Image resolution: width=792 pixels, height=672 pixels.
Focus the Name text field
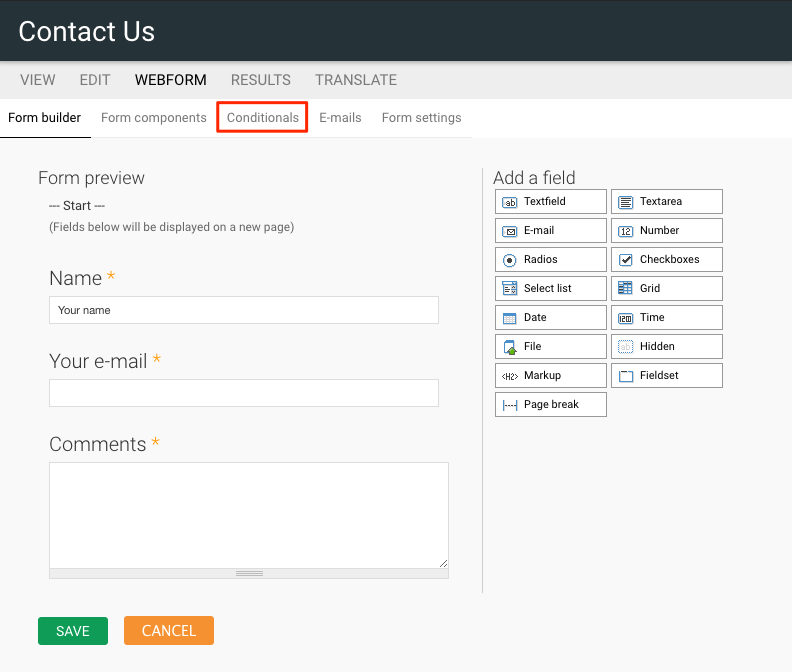244,310
